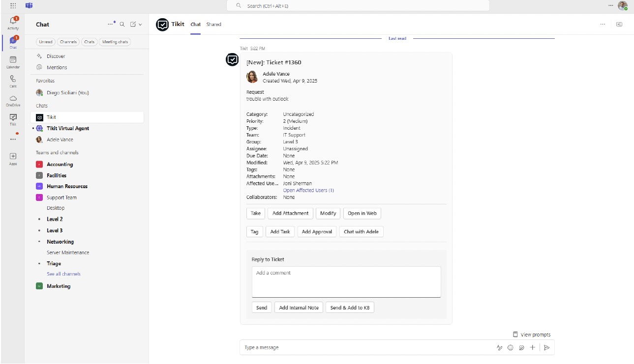
Task: Click Take on Ticket #1360
Action: 255,213
